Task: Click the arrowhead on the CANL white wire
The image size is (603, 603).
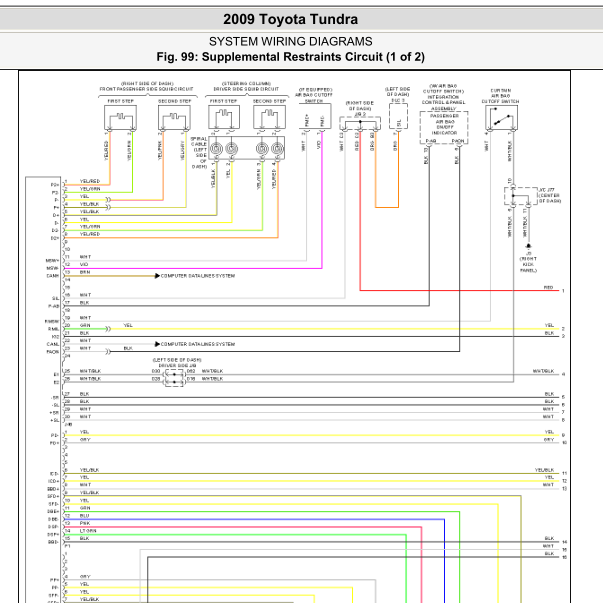Action: pos(157,344)
